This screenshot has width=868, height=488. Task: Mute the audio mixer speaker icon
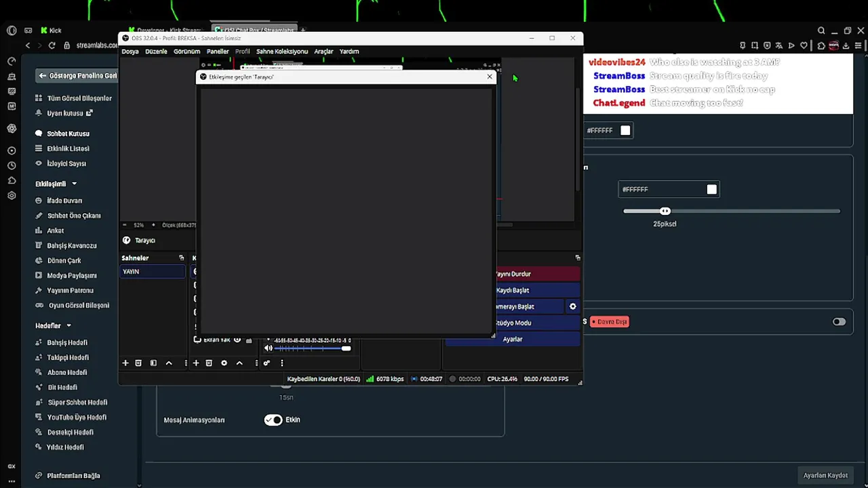[269, 348]
